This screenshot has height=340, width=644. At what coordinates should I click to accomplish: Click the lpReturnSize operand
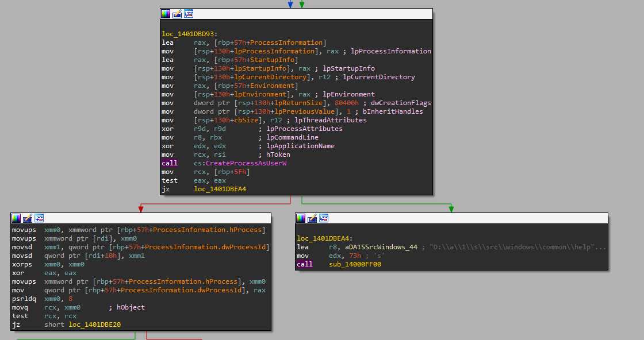(298, 103)
